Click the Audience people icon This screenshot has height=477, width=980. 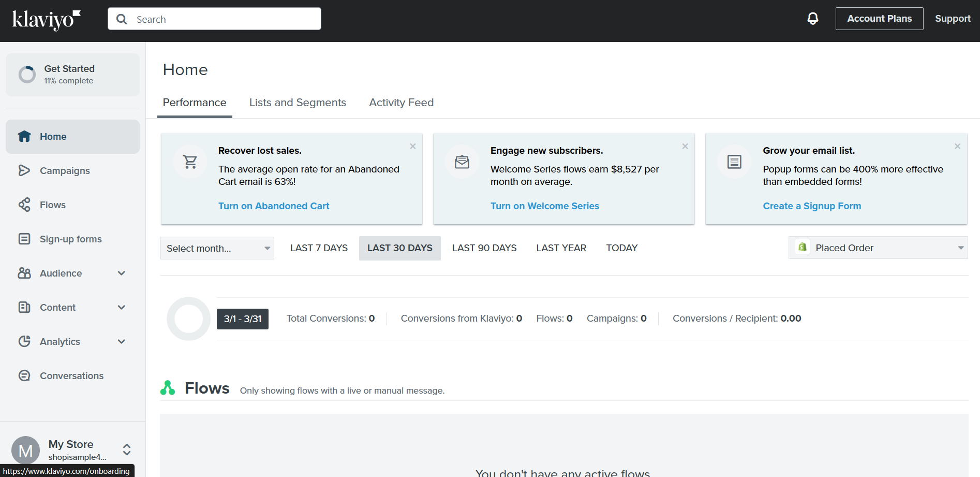point(24,273)
